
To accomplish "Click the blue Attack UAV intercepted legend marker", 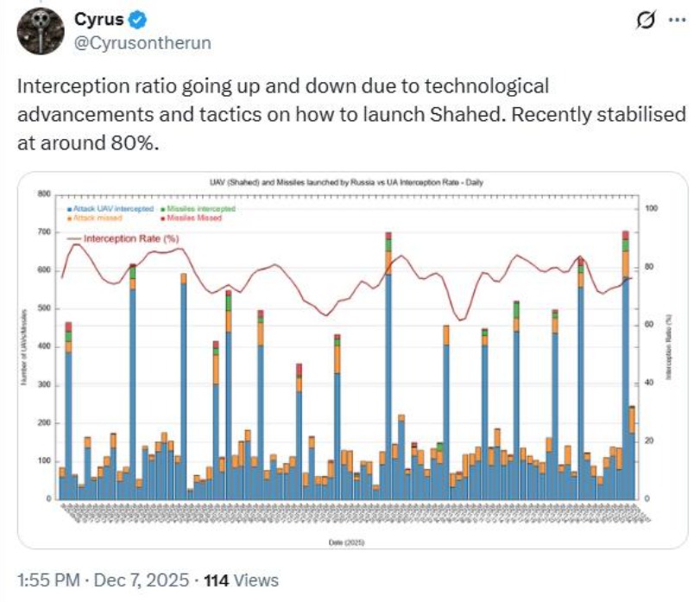I will 70,209.
